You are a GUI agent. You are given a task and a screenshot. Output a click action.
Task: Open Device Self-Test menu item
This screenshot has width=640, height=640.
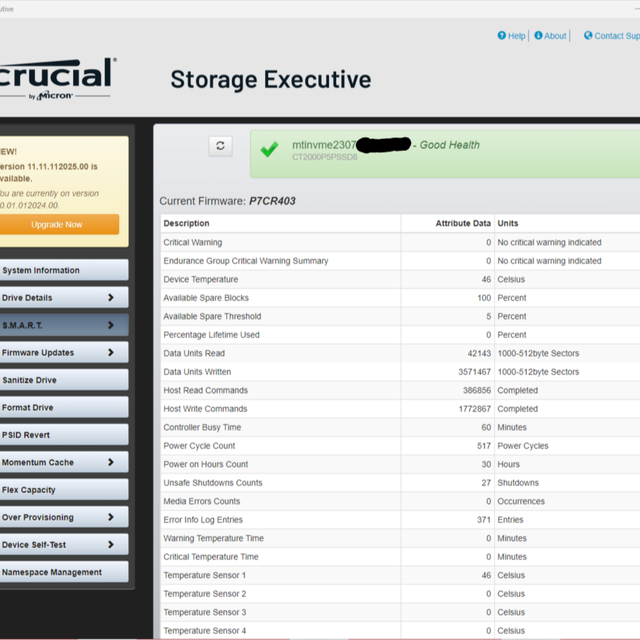click(x=64, y=544)
